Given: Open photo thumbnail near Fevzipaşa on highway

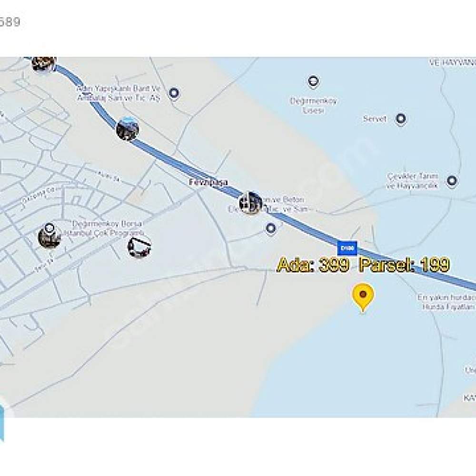Looking at the screenshot, I should 250,203.
